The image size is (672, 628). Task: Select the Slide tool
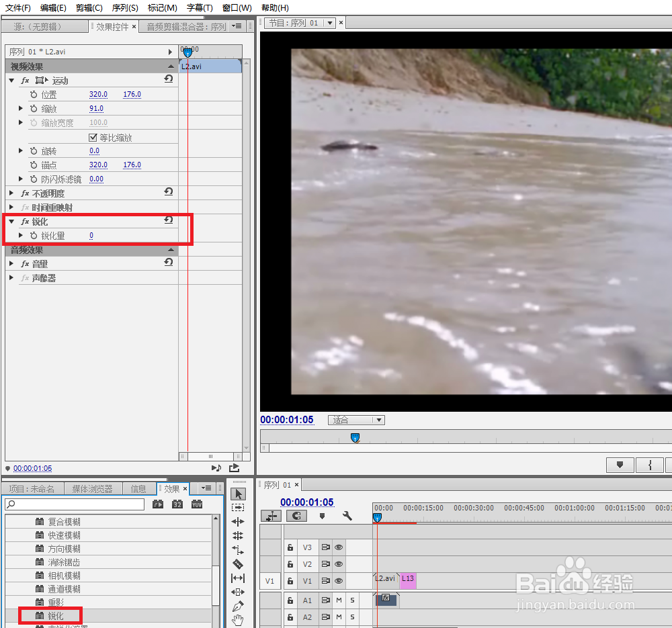238,592
